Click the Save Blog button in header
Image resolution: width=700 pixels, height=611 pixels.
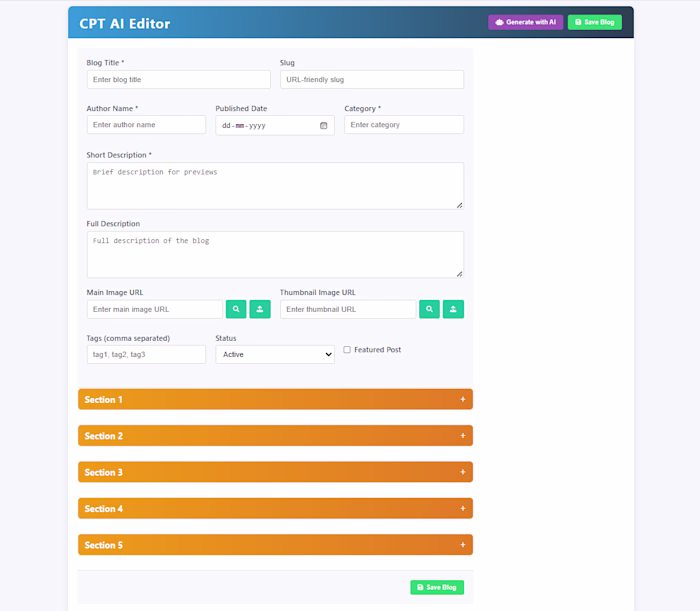(595, 22)
